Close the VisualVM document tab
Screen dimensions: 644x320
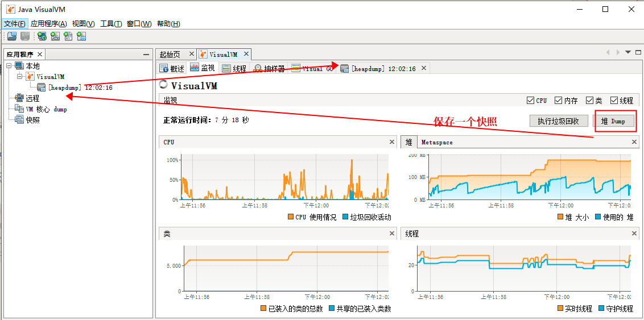point(246,54)
